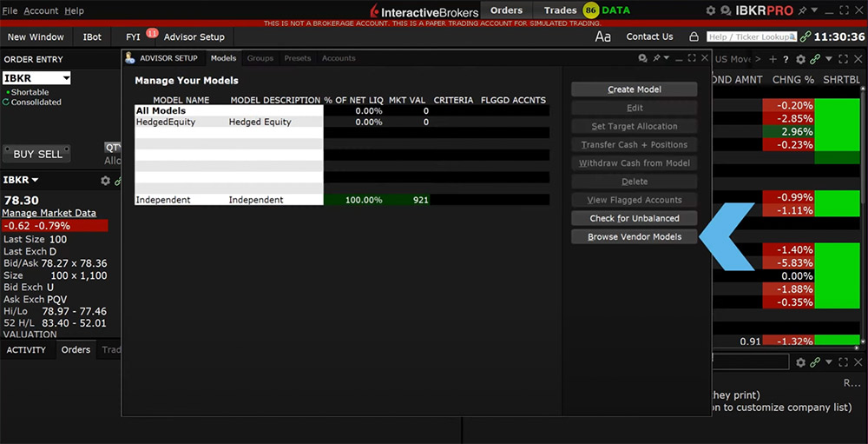Open the FYI notifications with red badge
Screen dimensions: 868x444
pos(133,37)
